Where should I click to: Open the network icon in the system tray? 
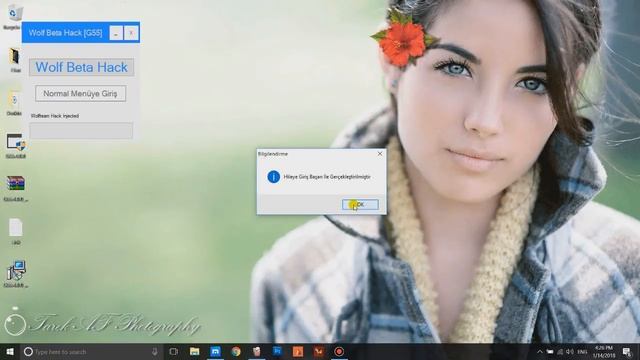pos(560,352)
